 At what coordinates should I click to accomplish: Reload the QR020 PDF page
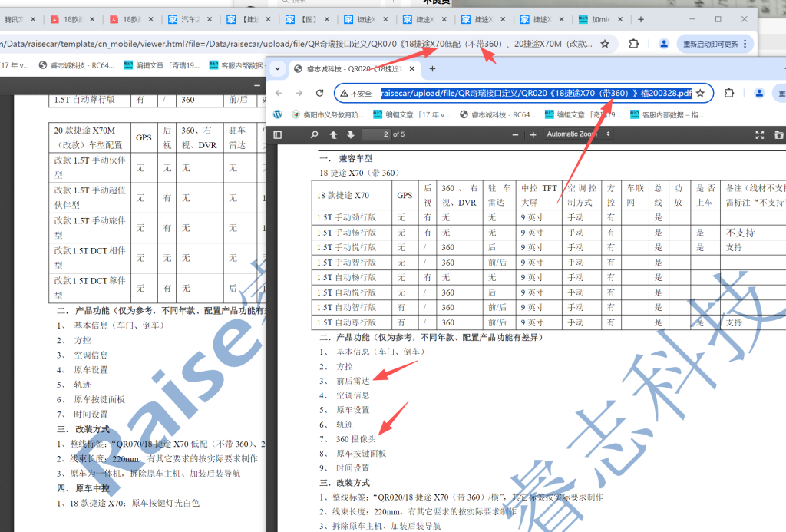tap(319, 93)
